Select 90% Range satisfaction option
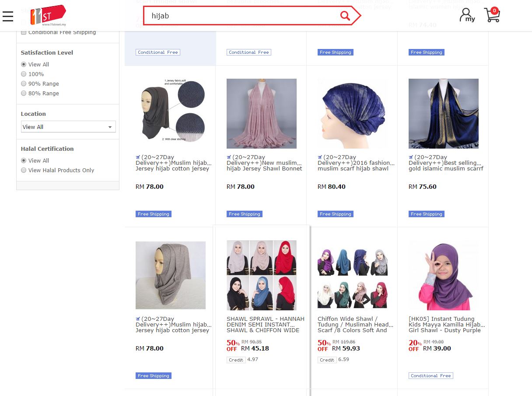This screenshot has width=532, height=396. coord(24,84)
